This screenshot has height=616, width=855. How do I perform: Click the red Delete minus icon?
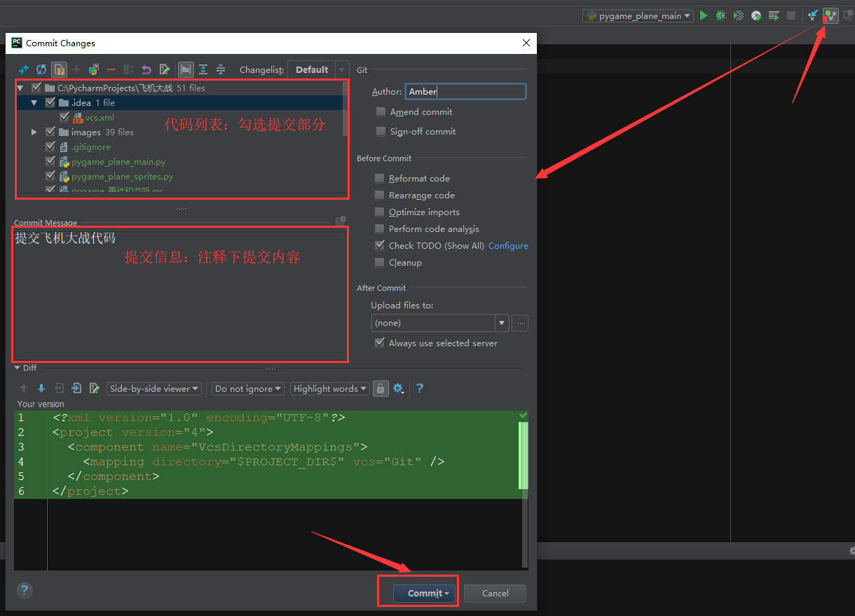point(111,69)
